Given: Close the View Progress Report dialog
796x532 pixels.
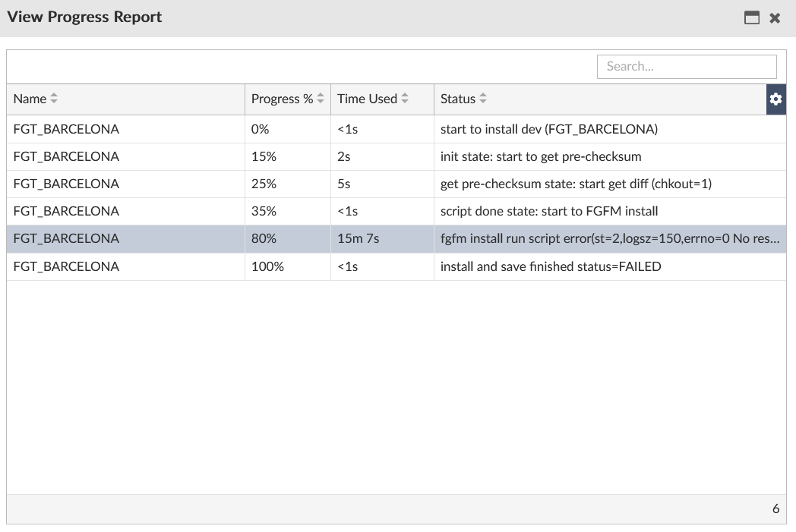Looking at the screenshot, I should (x=775, y=18).
